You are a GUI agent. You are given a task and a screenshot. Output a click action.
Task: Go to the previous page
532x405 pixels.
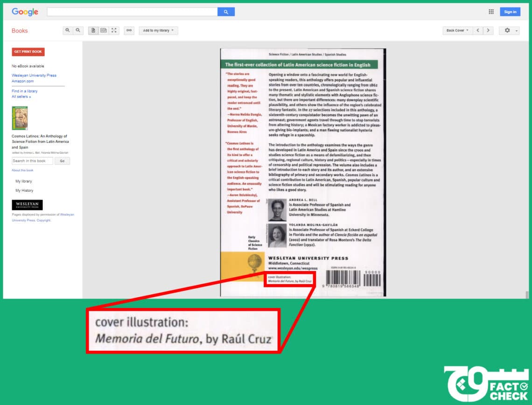click(x=478, y=30)
